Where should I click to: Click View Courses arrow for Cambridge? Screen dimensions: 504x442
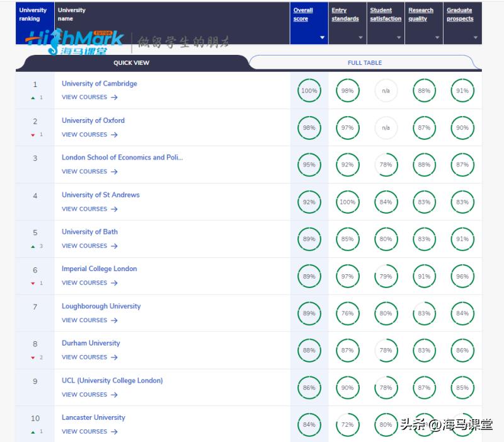[x=114, y=97]
